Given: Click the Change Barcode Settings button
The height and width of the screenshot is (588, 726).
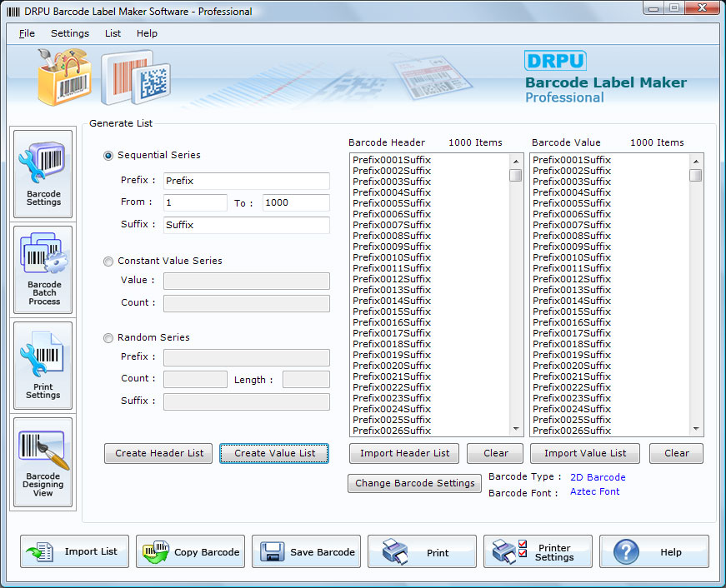Looking at the screenshot, I should [x=414, y=483].
